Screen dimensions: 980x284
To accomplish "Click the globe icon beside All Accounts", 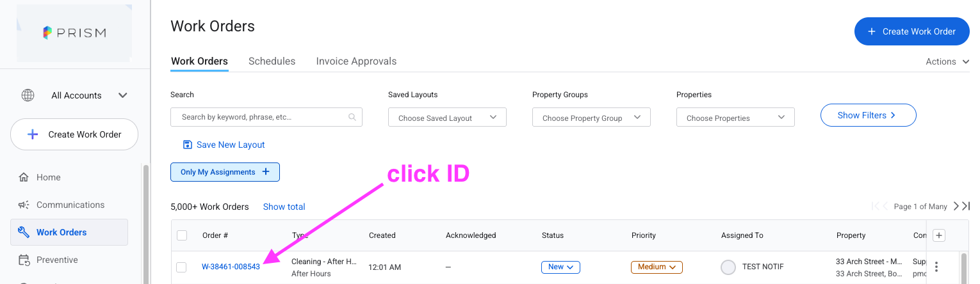I will 28,95.
